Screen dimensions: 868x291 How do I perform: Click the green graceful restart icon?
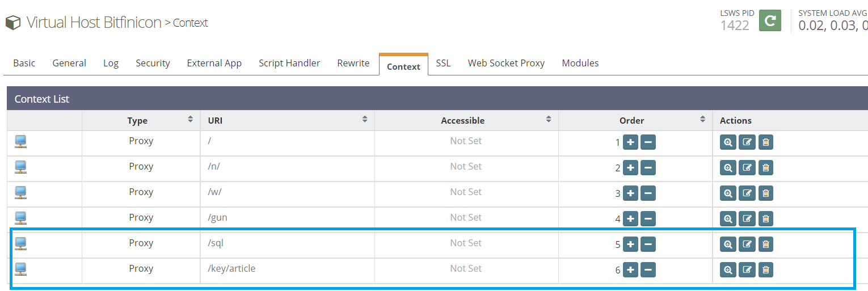coord(770,21)
